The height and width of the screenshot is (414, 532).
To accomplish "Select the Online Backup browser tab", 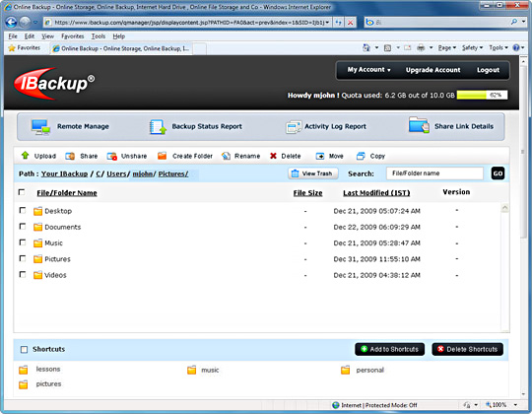I will pyautogui.click(x=121, y=48).
